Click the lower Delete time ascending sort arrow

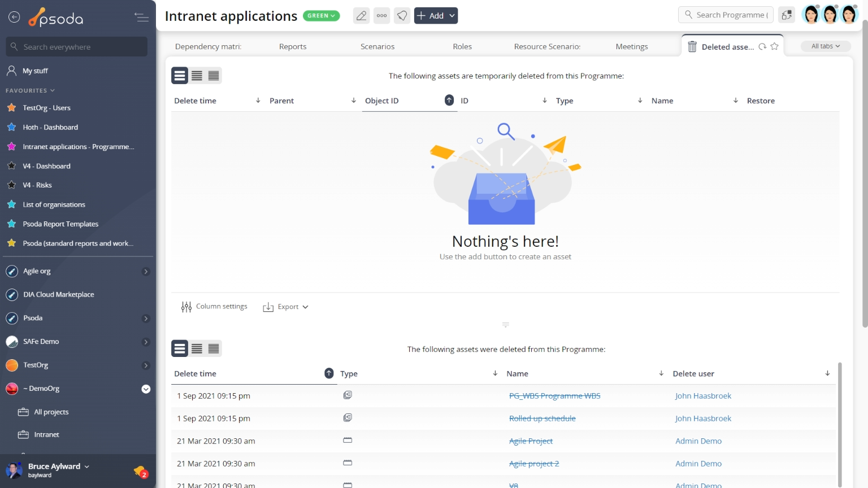(329, 373)
